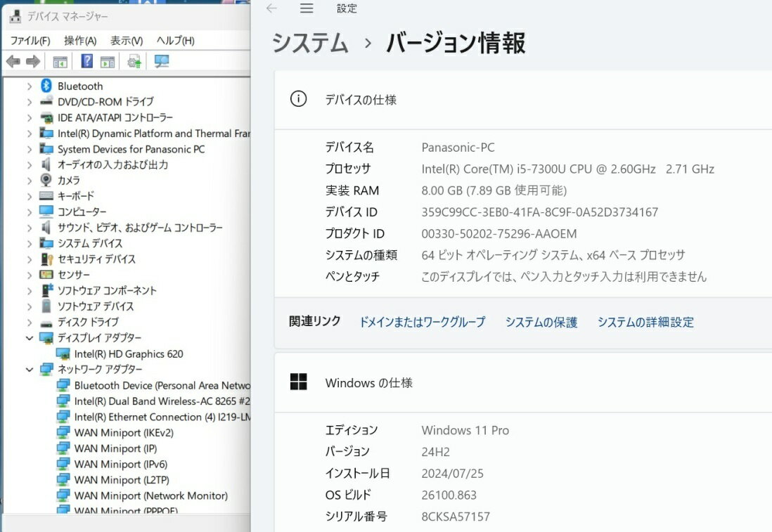Click the システム breadcrumb in Settings

point(310,44)
